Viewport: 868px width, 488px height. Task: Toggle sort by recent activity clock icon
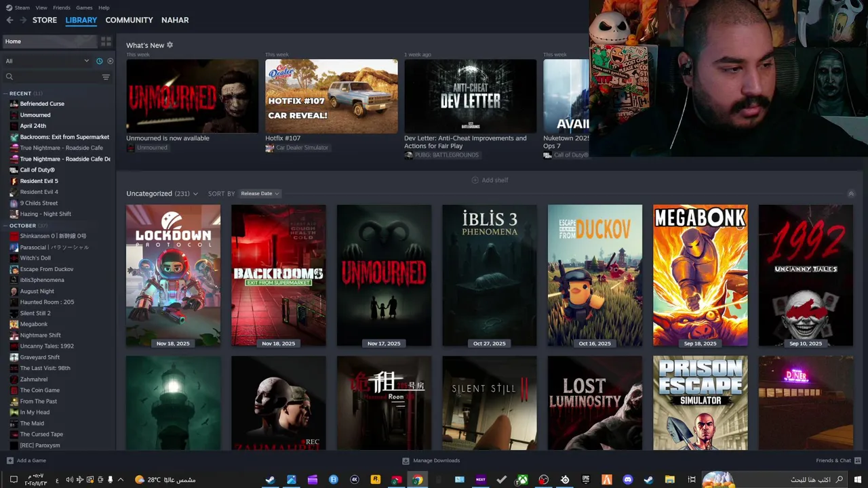coord(99,61)
